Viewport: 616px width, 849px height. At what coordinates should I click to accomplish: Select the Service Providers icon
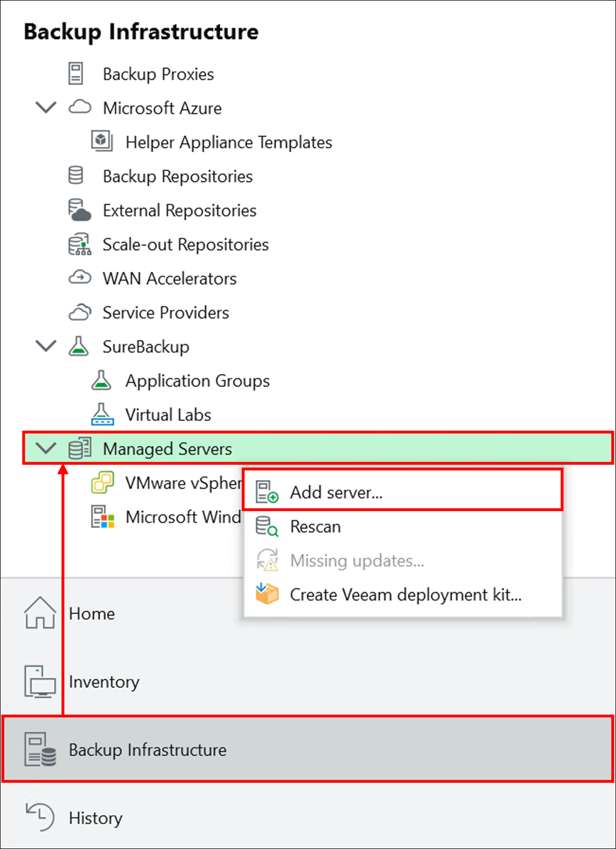80,312
